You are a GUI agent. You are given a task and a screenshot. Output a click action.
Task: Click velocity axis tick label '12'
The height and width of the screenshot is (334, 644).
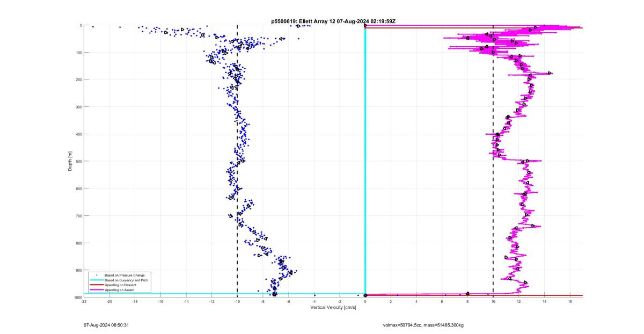pyautogui.click(x=519, y=302)
